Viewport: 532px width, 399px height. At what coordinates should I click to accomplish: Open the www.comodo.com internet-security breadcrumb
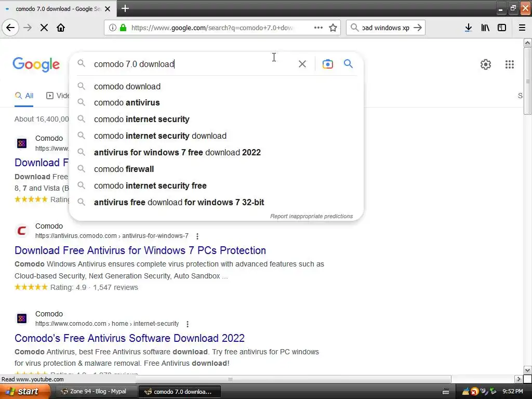pos(107,324)
